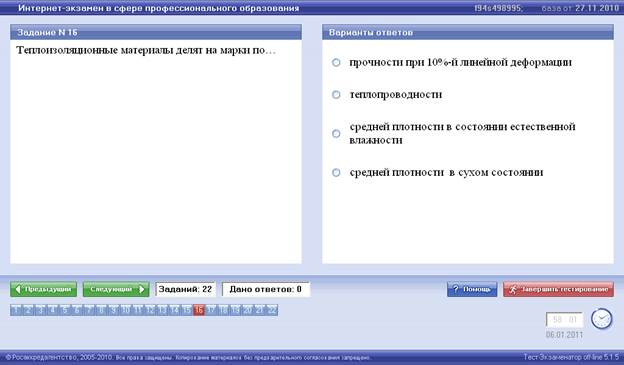Go to the previous question with Предыдущий

pyautogui.click(x=44, y=289)
